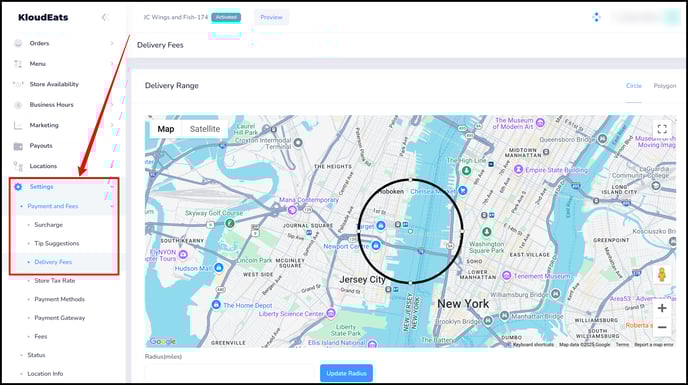The height and width of the screenshot is (385, 688).
Task: Click the Payouts icon in the sidebar
Action: coord(18,146)
